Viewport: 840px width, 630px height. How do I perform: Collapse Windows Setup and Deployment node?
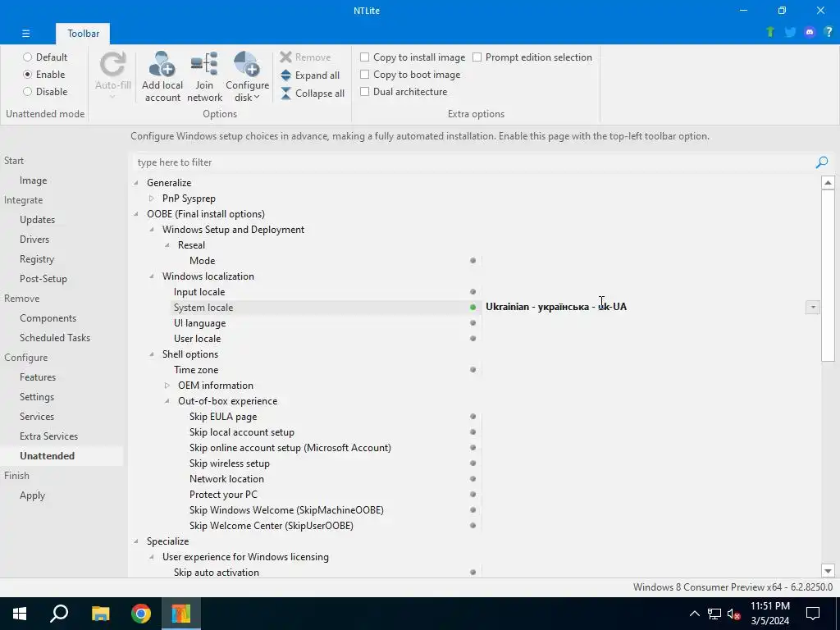click(152, 230)
